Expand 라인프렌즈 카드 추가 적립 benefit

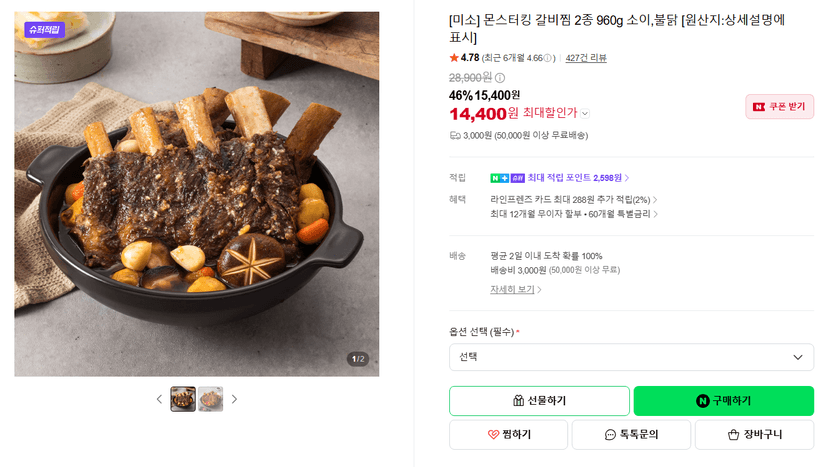click(573, 200)
